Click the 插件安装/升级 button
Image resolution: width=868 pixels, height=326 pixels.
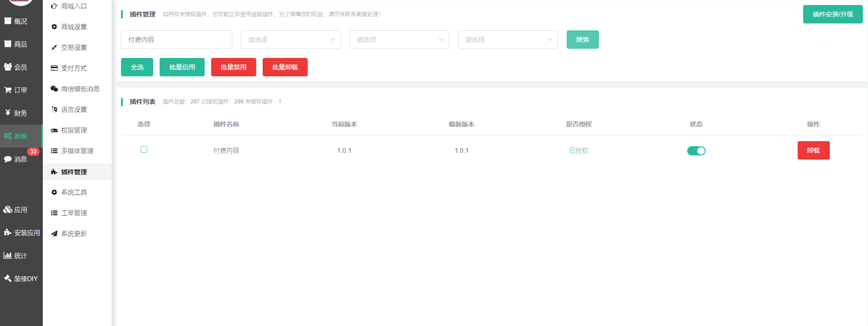click(x=833, y=14)
